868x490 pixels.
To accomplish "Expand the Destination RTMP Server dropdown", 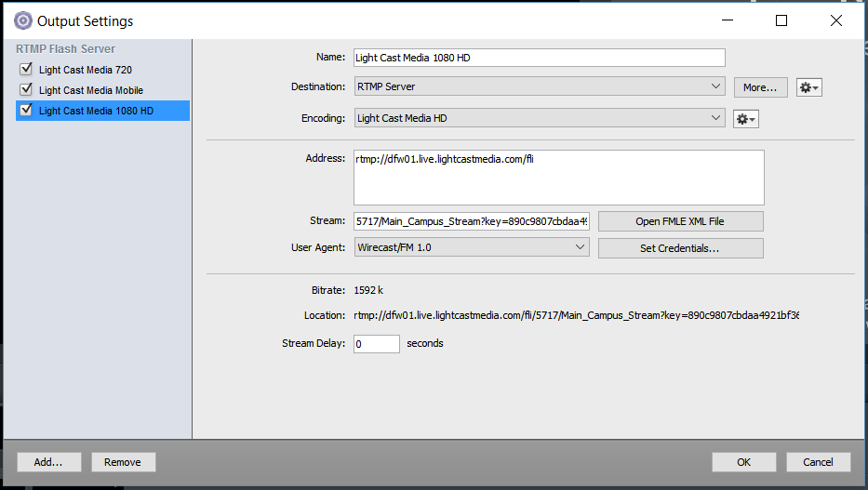I will pyautogui.click(x=540, y=86).
